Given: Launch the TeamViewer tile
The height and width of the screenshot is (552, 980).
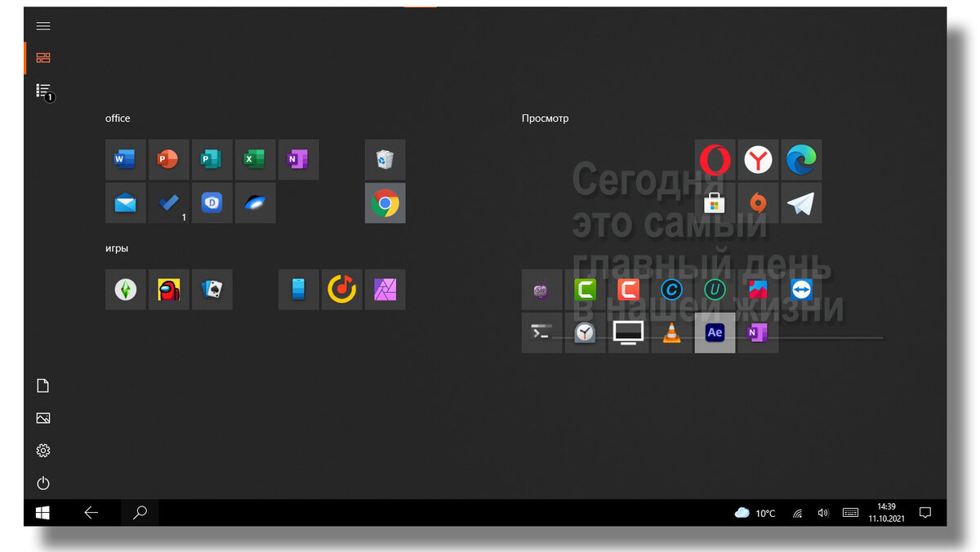Looking at the screenshot, I should click(802, 289).
